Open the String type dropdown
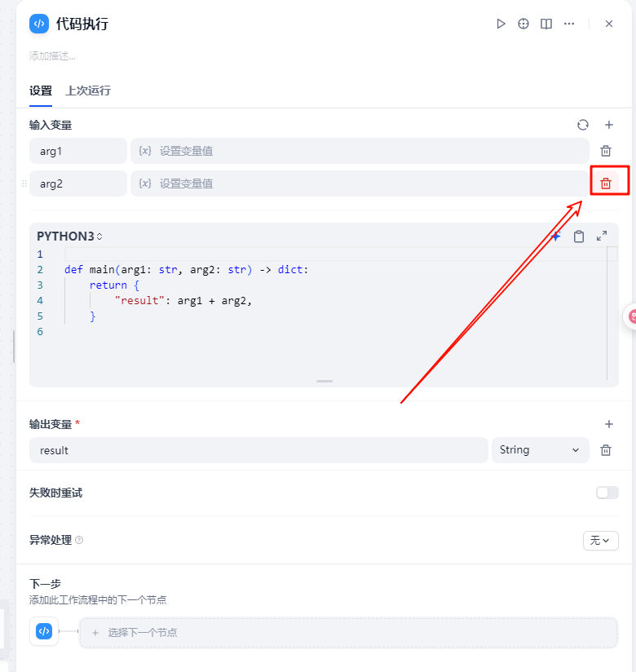This screenshot has height=672, width=636. click(x=540, y=450)
